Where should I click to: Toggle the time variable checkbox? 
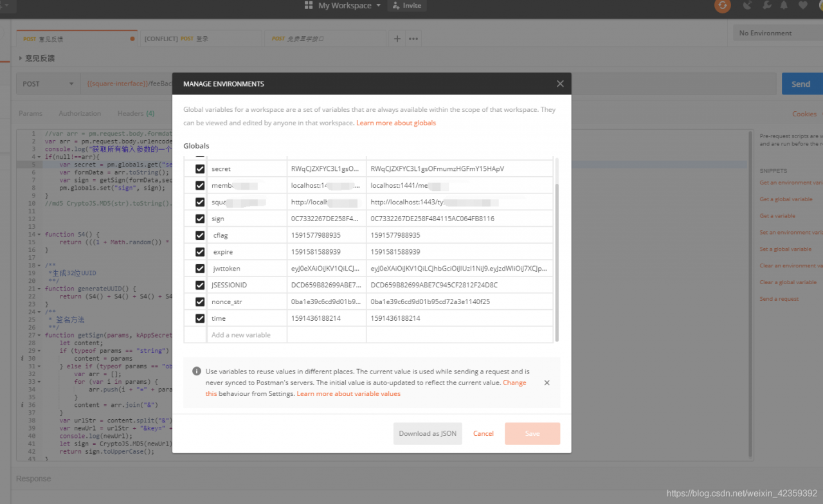click(199, 318)
